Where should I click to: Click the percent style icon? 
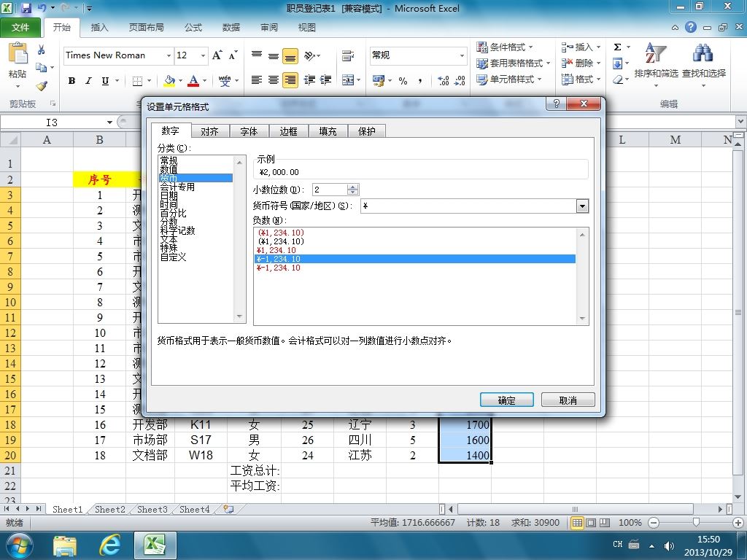point(403,80)
